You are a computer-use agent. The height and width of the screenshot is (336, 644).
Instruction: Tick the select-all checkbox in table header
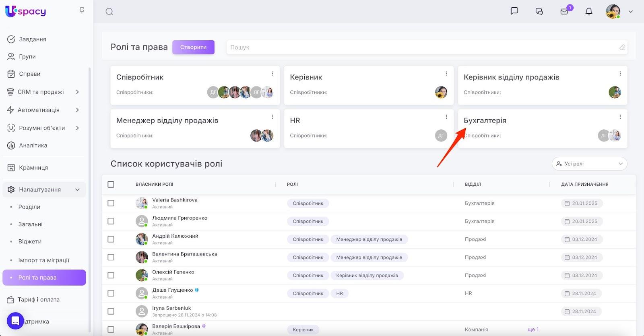click(111, 185)
